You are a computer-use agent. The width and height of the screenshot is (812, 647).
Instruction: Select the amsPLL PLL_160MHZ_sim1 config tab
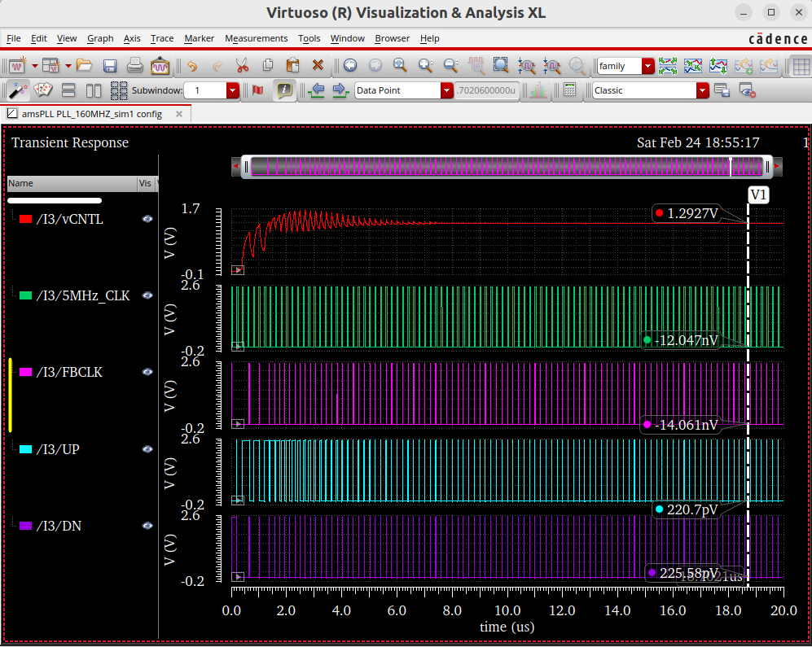click(91, 114)
